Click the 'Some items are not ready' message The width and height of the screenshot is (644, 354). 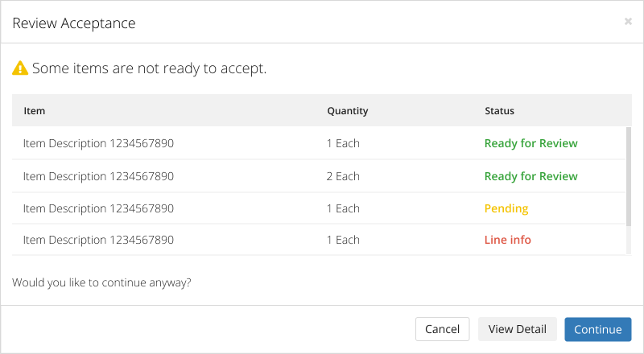click(150, 68)
